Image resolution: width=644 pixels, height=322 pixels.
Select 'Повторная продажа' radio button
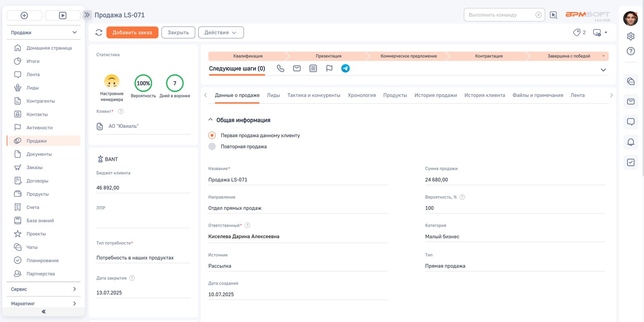212,147
